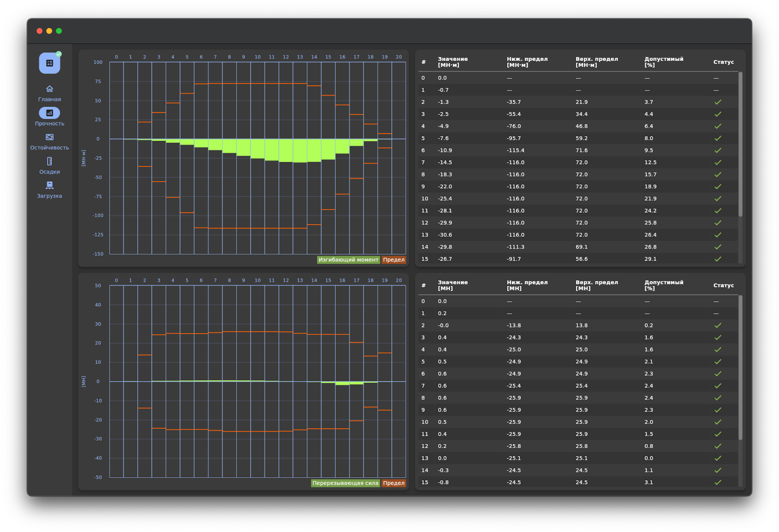
Task: Click the green shear force bar at station 16
Action: [x=342, y=383]
